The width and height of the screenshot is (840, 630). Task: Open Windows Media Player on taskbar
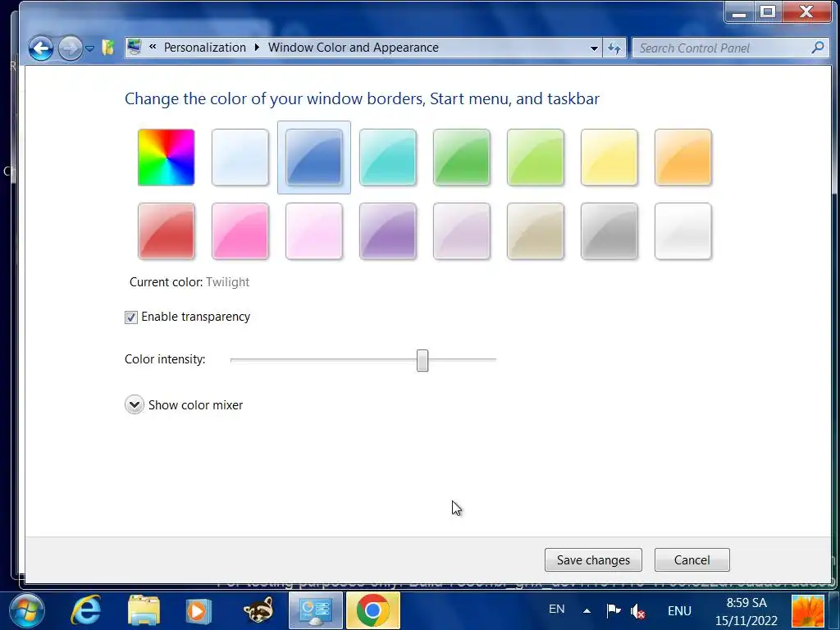click(x=199, y=610)
